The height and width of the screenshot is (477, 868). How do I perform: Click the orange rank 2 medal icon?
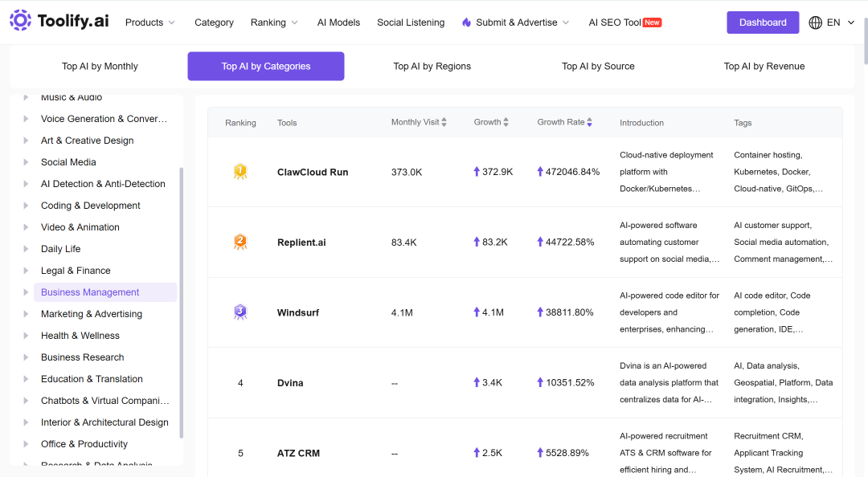[240, 242]
